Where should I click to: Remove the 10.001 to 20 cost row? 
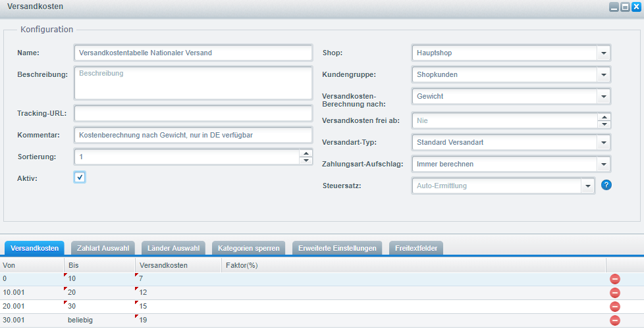click(x=615, y=293)
